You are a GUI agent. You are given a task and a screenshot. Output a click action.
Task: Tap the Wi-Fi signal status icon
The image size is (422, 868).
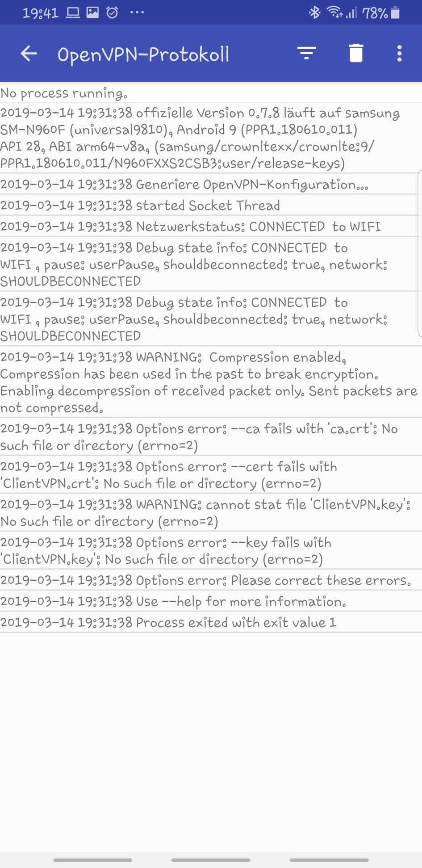(334, 13)
